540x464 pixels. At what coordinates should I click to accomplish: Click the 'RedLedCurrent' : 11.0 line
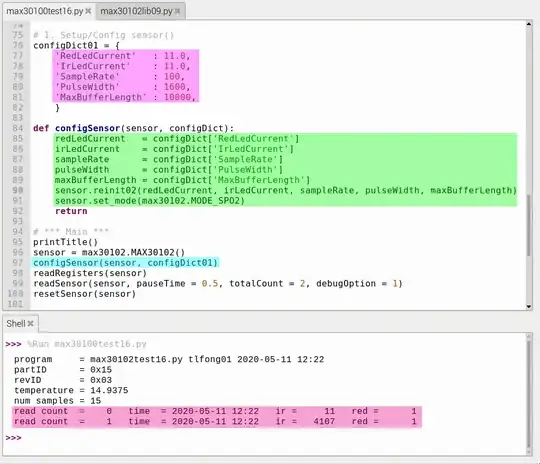coord(123,56)
